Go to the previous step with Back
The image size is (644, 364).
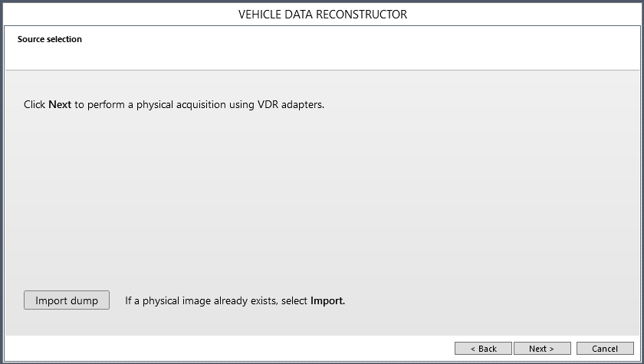(x=483, y=349)
